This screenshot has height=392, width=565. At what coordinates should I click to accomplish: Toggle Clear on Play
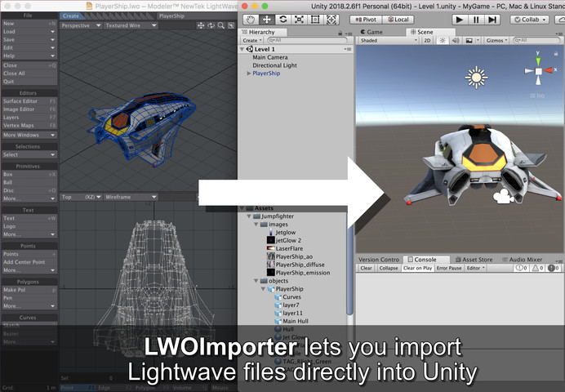pos(417,268)
